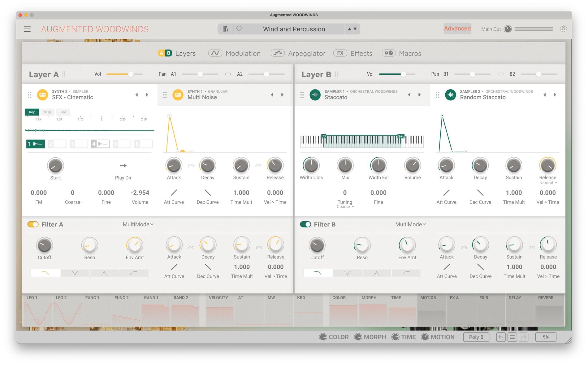Switch to the Effects tab
Screen dimensions: 588x365
click(353, 53)
